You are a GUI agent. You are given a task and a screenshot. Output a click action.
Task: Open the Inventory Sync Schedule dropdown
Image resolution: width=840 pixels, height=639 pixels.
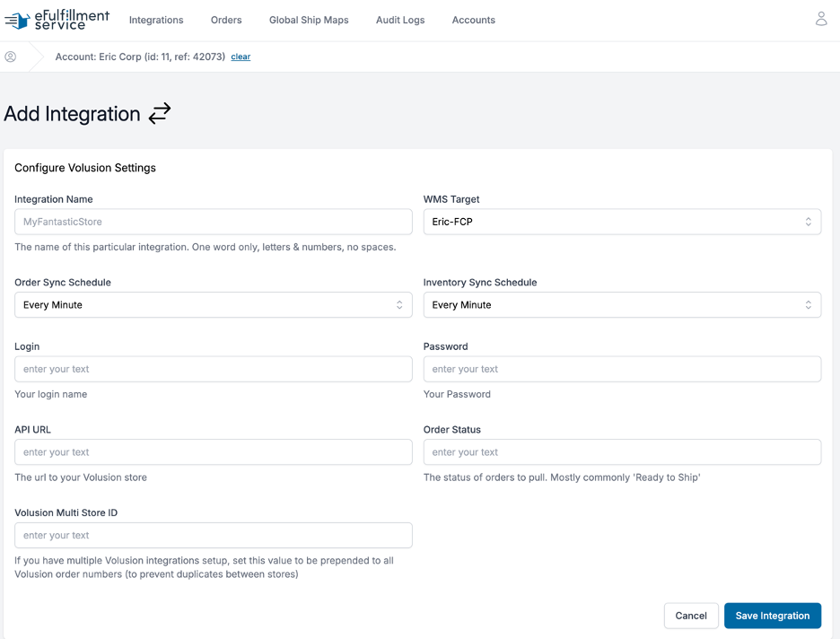[622, 305]
